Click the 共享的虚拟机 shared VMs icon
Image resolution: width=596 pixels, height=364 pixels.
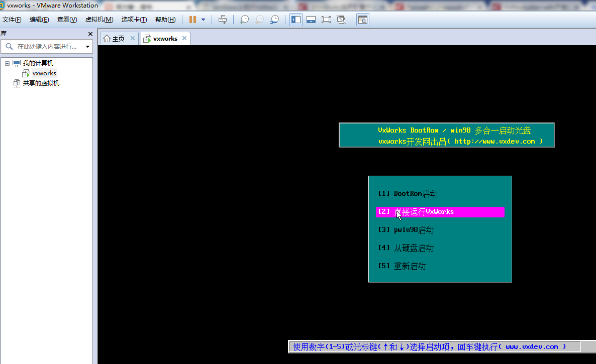17,83
